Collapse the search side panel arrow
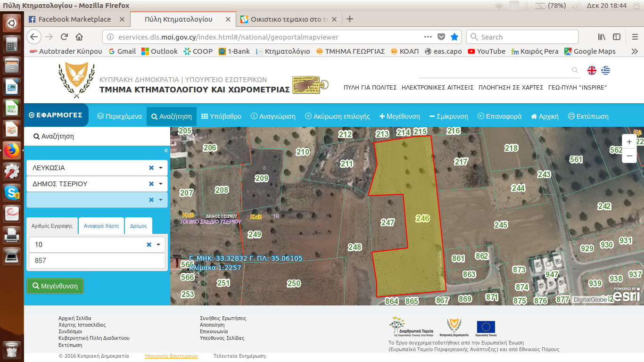This screenshot has width=644, height=362. pos(166,150)
